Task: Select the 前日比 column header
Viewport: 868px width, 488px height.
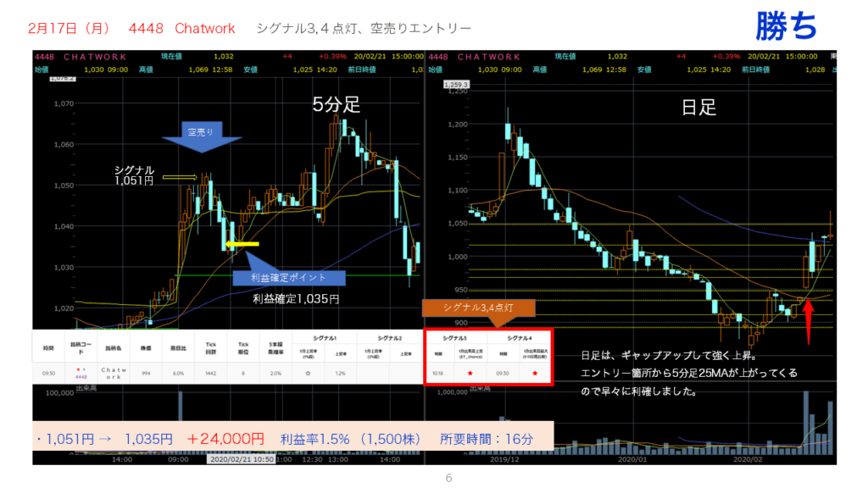Action: click(x=178, y=348)
